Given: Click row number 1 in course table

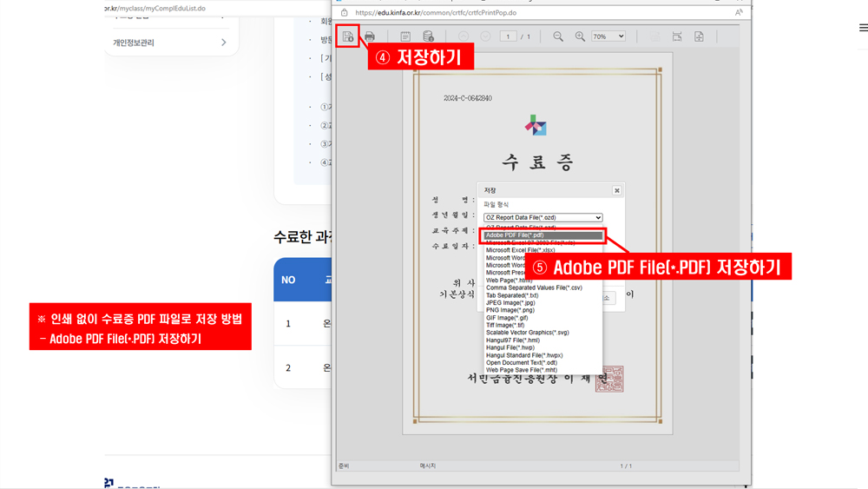Looking at the screenshot, I should click(288, 324).
